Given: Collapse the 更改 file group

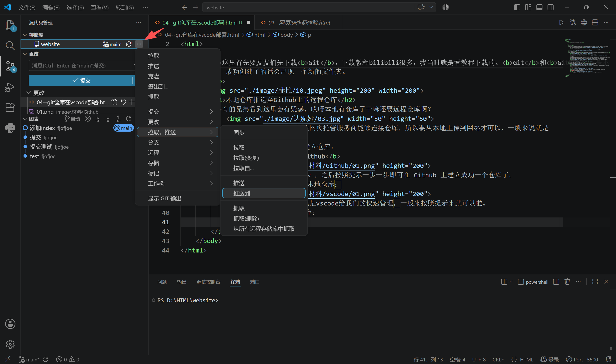Looking at the screenshot, I should (29, 93).
